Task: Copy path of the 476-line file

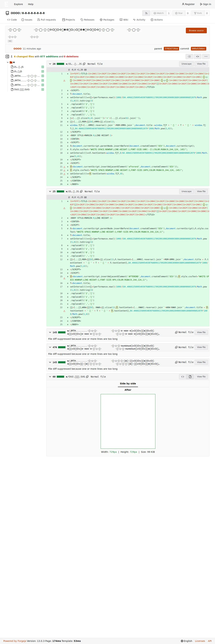Action: [176, 347]
